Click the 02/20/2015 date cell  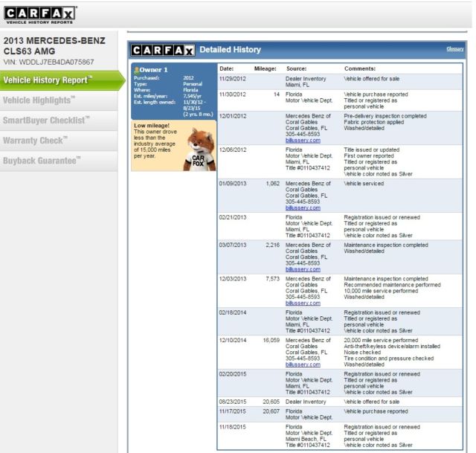click(x=232, y=373)
